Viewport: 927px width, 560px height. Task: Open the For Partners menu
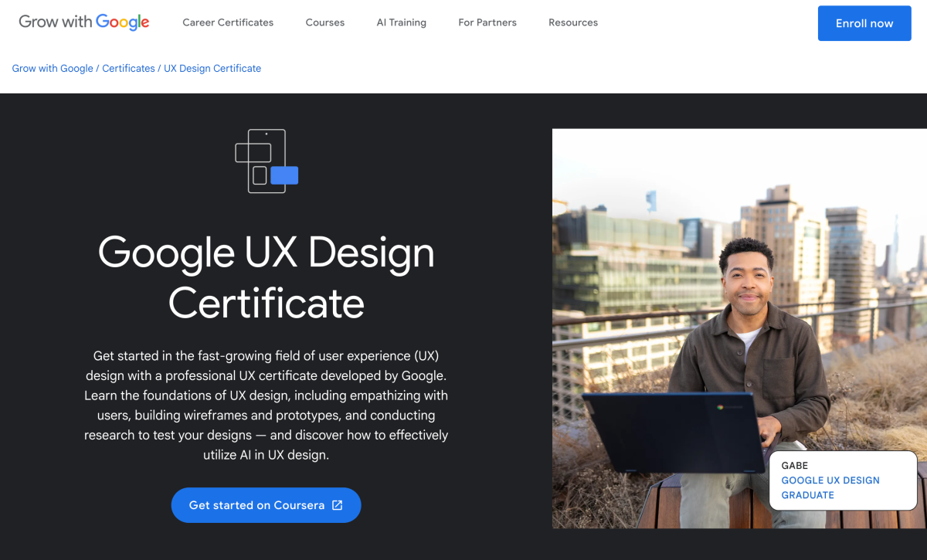point(487,22)
